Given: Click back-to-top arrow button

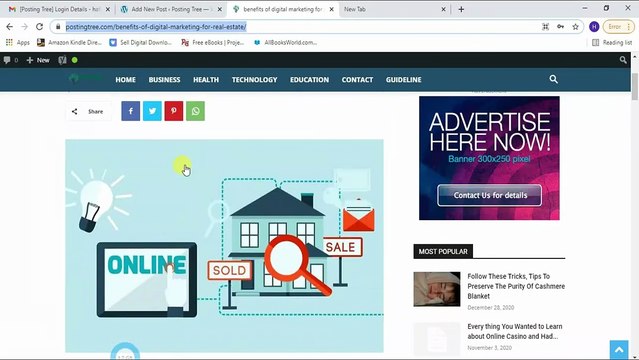Looking at the screenshot, I should click(619, 350).
